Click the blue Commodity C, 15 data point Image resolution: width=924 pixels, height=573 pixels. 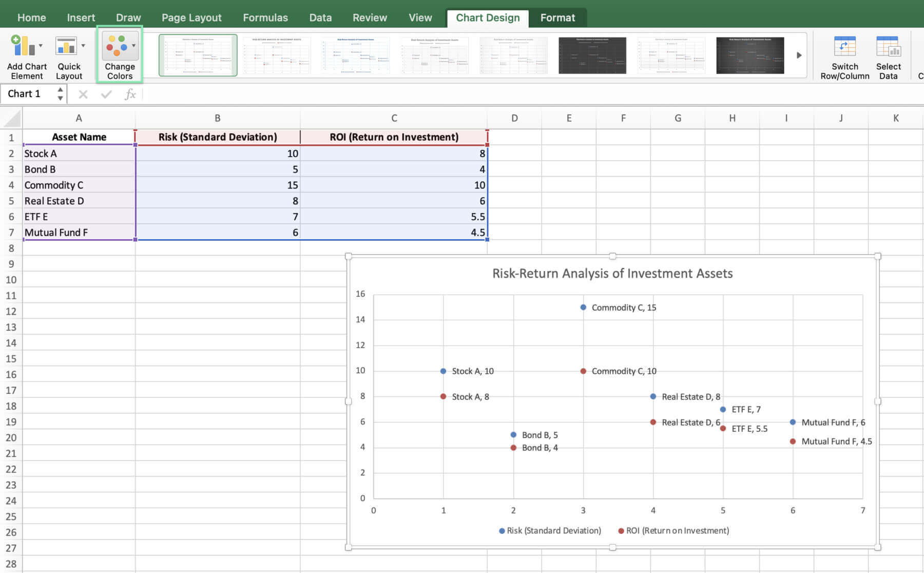pyautogui.click(x=583, y=307)
